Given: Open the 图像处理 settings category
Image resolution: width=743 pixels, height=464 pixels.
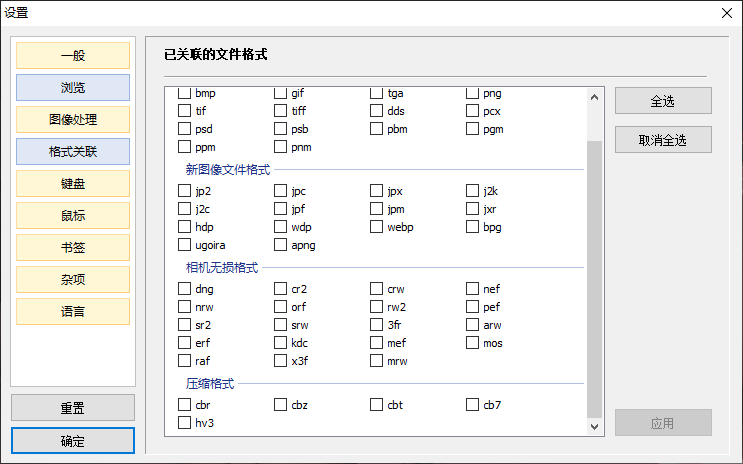Looking at the screenshot, I should (73, 119).
